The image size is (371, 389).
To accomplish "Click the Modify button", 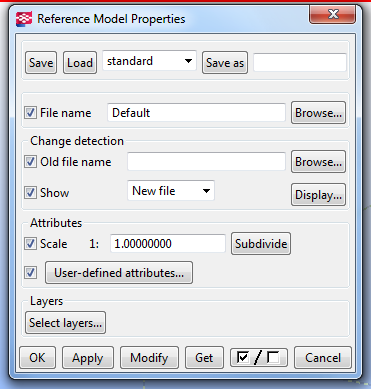I will tap(149, 358).
